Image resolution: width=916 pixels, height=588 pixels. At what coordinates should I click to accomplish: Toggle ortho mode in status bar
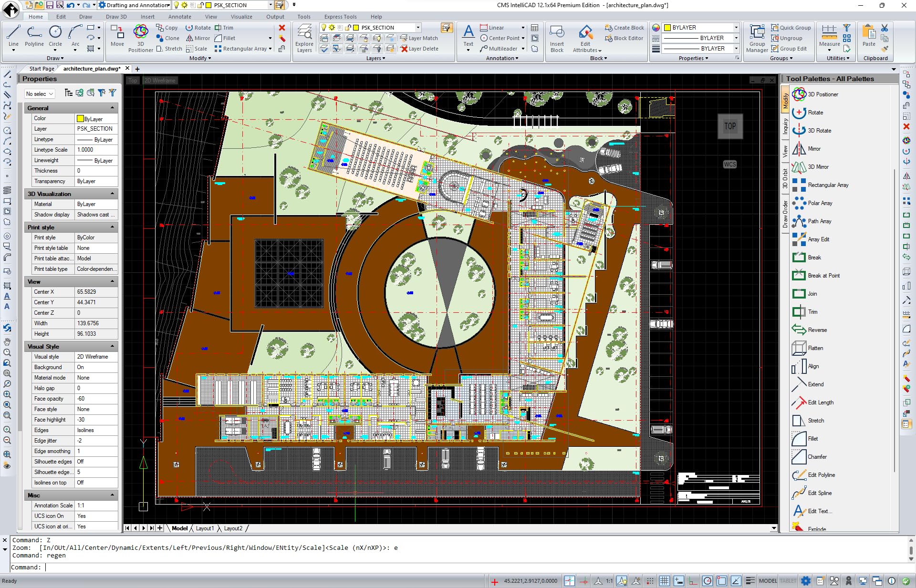click(693, 580)
